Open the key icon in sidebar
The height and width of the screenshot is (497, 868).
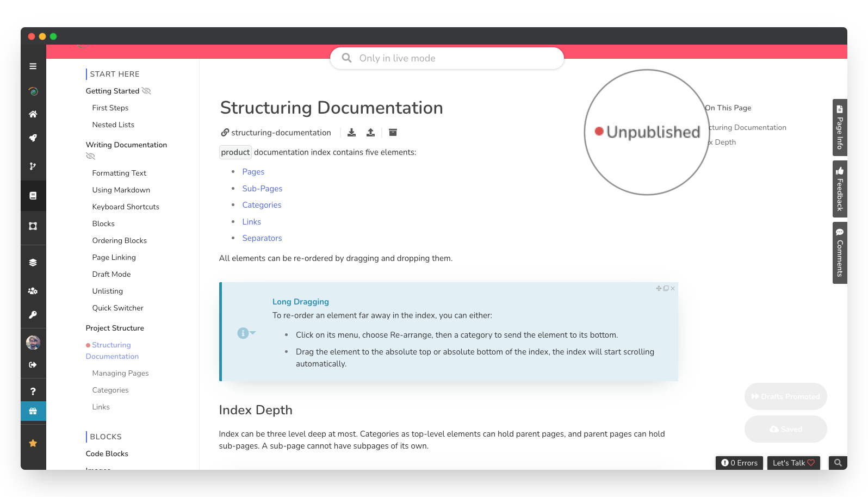(33, 315)
